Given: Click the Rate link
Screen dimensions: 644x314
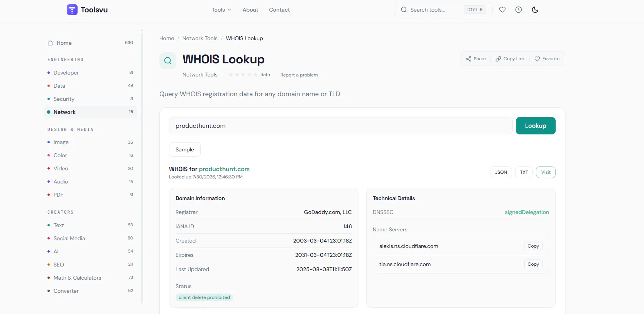Looking at the screenshot, I should tap(265, 75).
